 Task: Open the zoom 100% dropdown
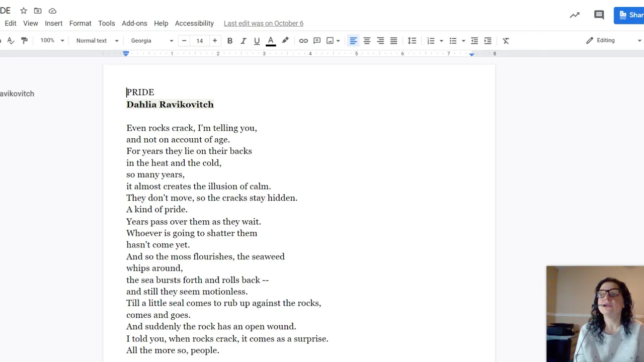click(52, 41)
